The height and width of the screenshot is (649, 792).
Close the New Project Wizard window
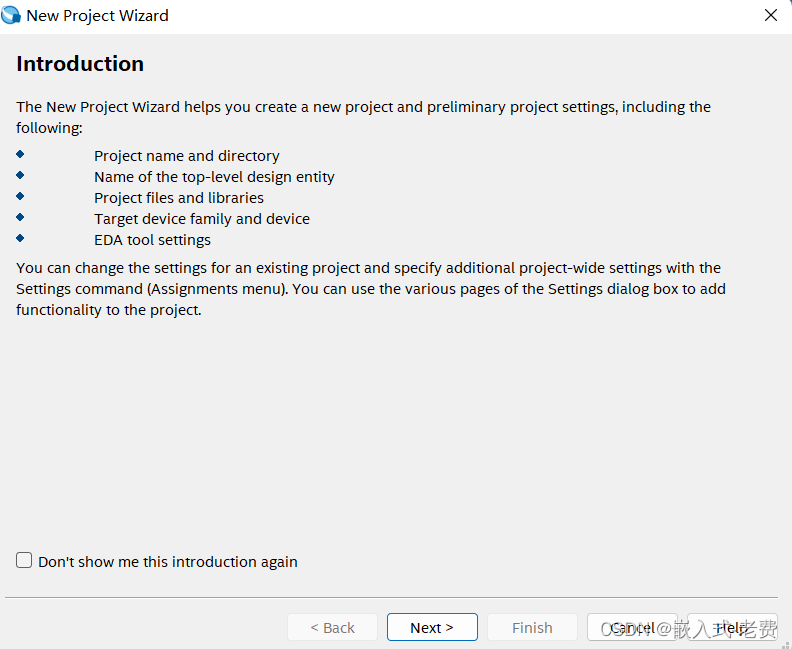coord(770,15)
